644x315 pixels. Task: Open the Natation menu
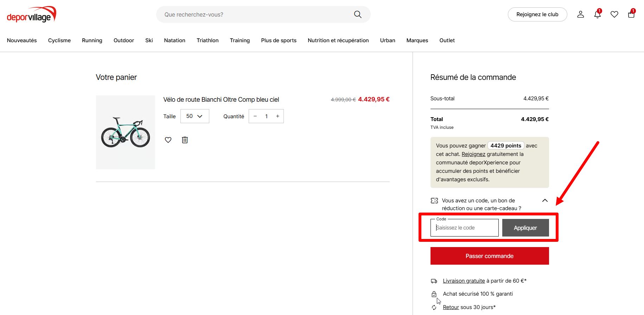point(175,40)
